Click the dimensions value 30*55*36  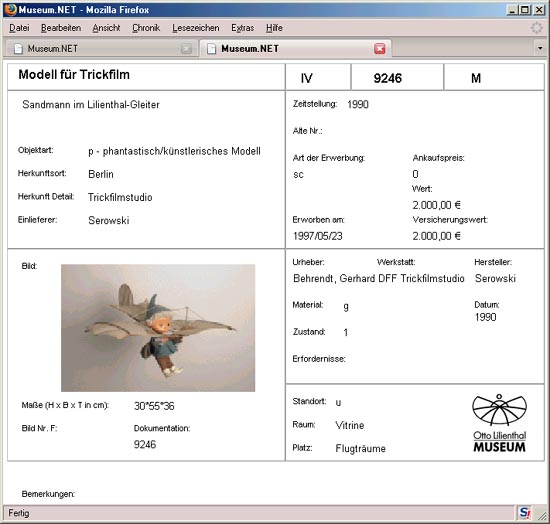click(x=154, y=406)
